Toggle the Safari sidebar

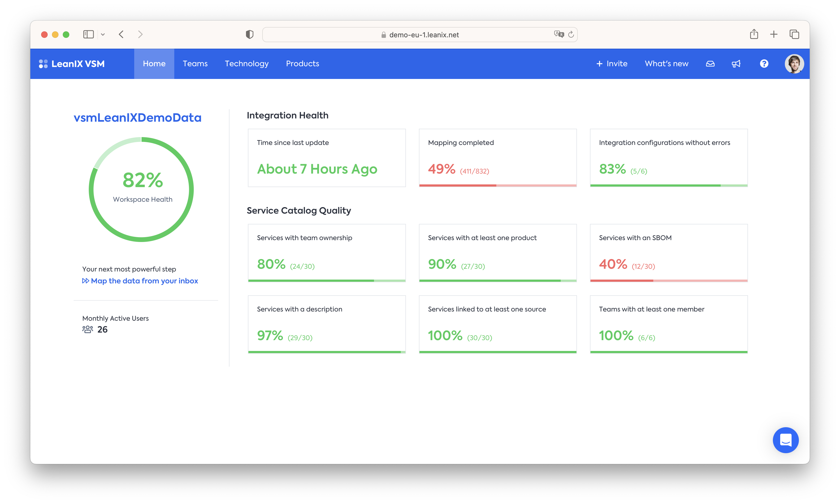pyautogui.click(x=88, y=34)
